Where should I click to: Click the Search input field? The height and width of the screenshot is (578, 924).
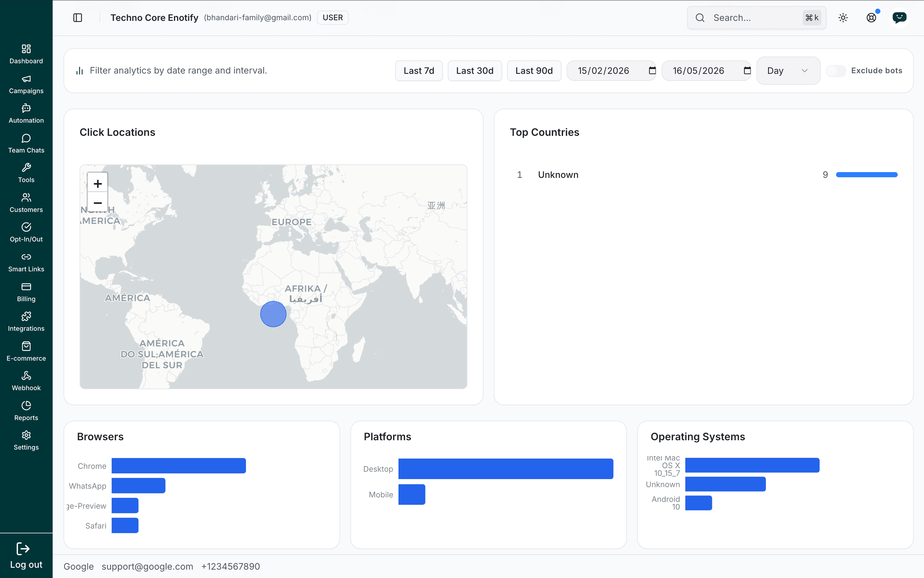pos(757,18)
